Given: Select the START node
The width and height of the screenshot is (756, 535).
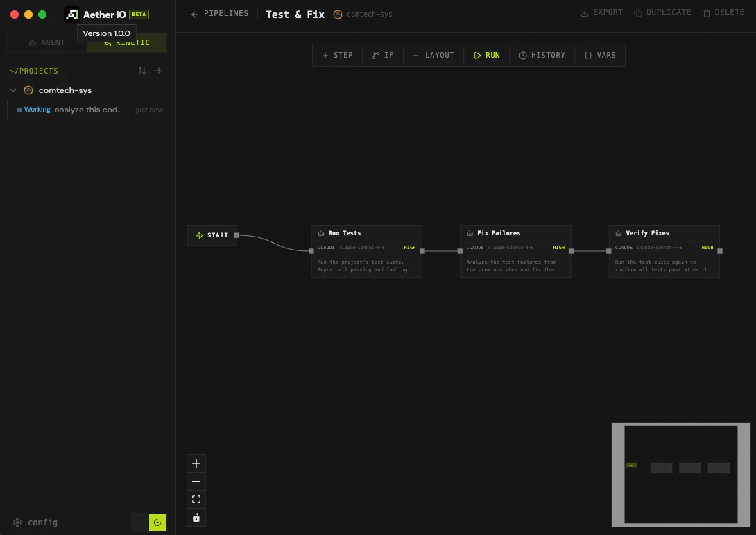Looking at the screenshot, I should (x=212, y=235).
